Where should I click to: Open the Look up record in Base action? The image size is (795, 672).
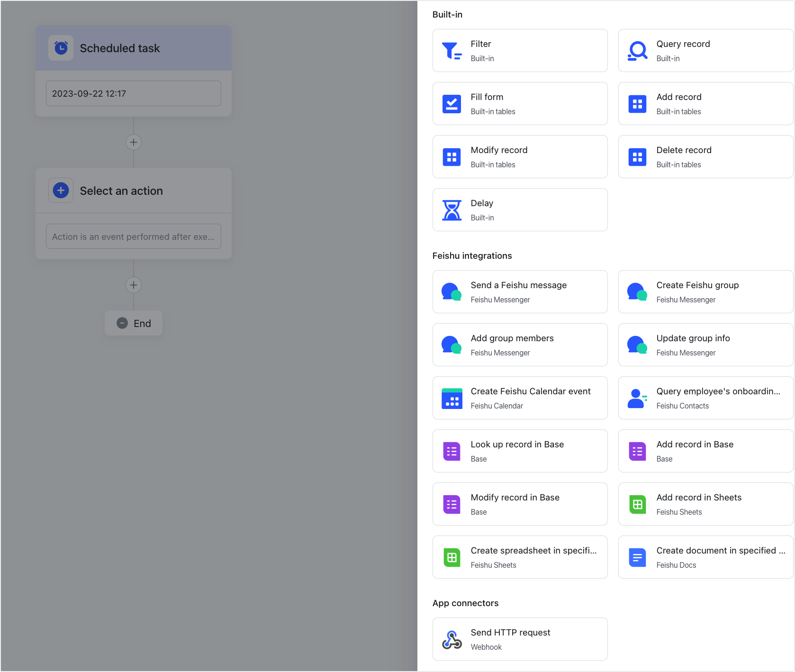coord(520,451)
